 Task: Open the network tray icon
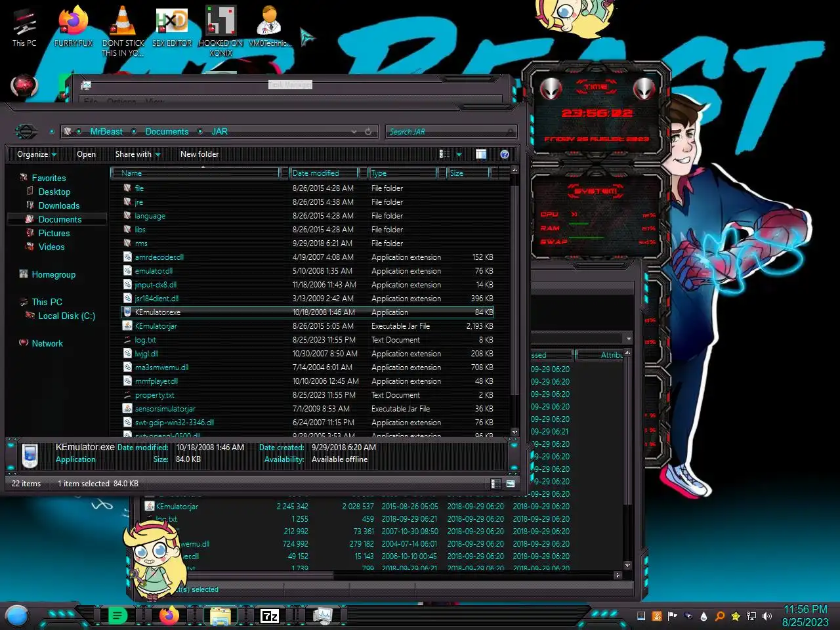pyautogui.click(x=751, y=616)
